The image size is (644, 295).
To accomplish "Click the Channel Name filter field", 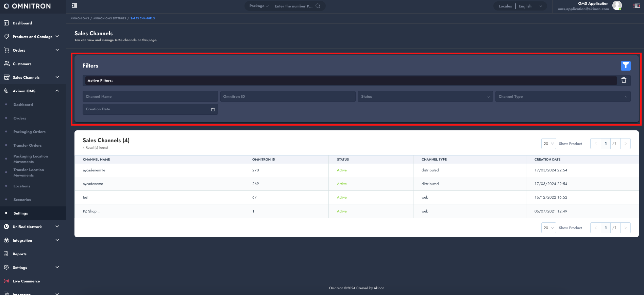I will (150, 96).
